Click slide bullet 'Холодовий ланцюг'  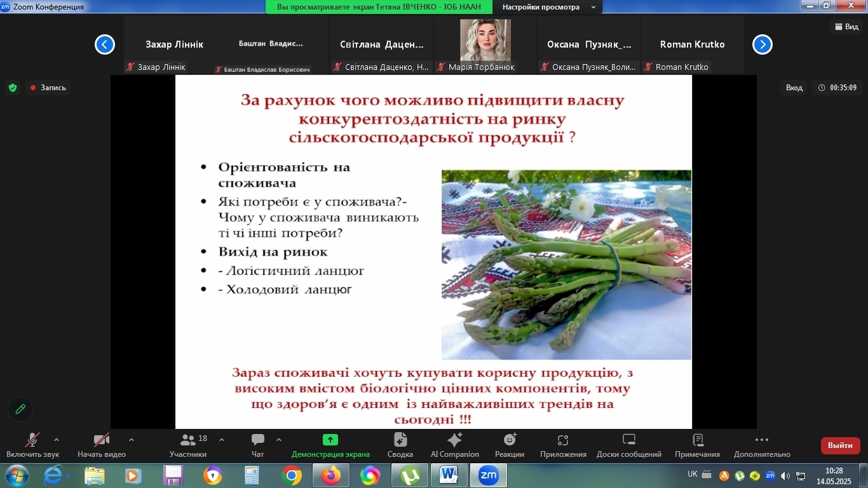(x=285, y=290)
